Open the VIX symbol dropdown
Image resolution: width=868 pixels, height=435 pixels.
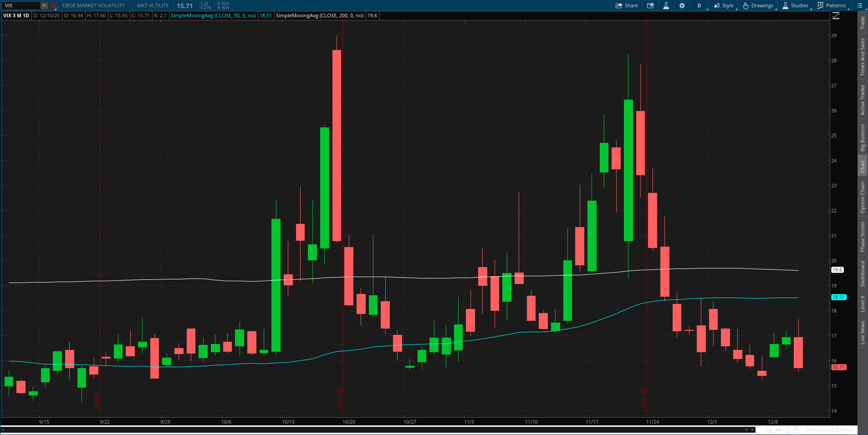[43, 5]
